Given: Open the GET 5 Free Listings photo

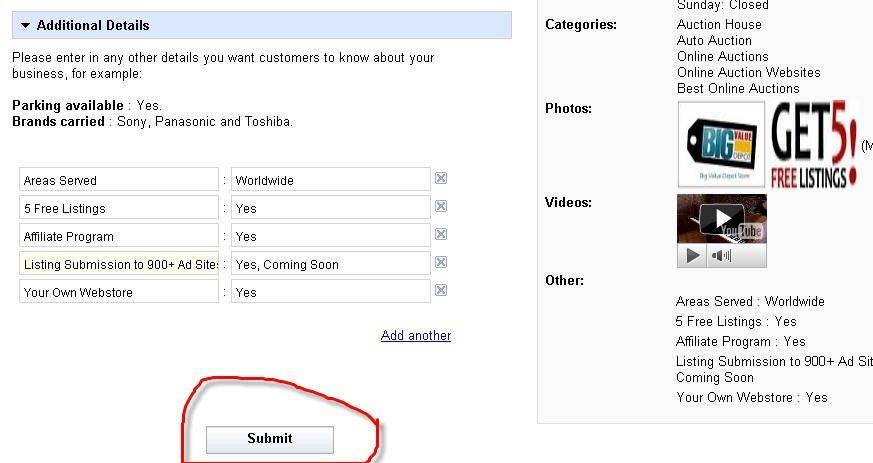Looking at the screenshot, I should [x=814, y=145].
